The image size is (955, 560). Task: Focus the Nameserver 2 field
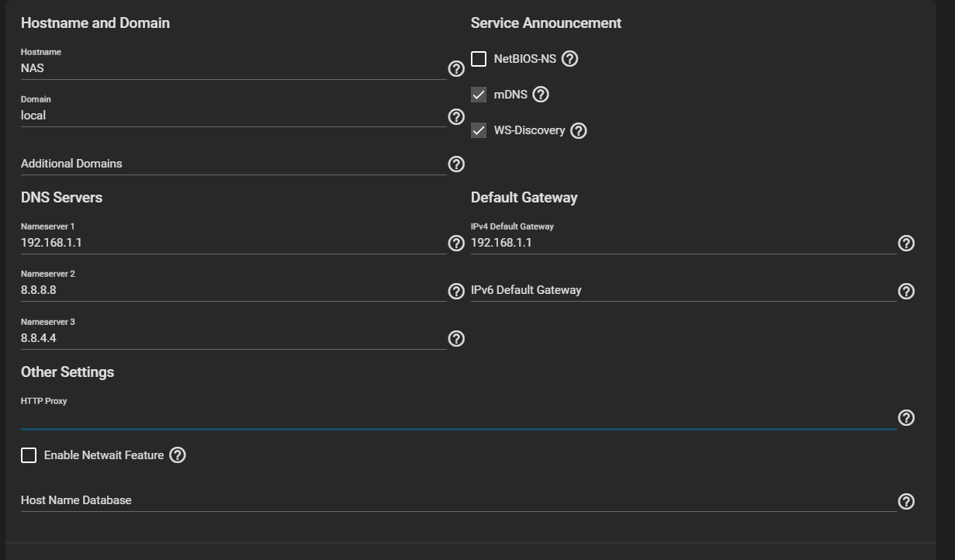coord(233,291)
